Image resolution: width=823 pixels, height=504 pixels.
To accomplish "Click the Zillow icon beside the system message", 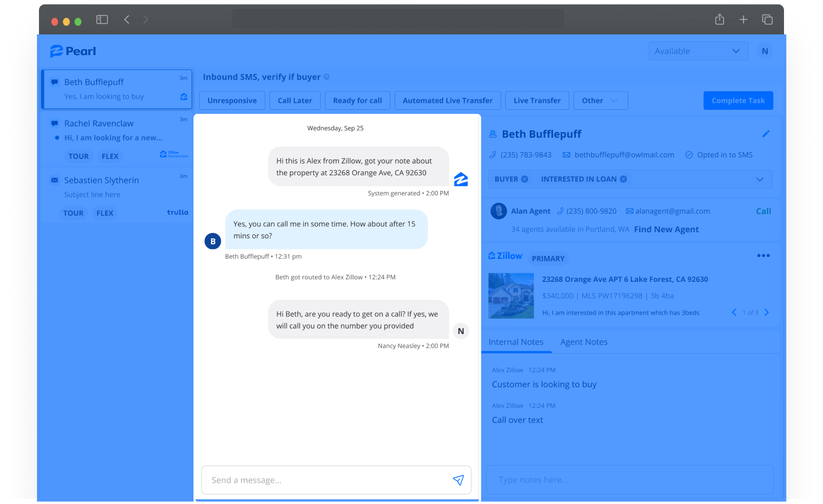I will point(461,179).
